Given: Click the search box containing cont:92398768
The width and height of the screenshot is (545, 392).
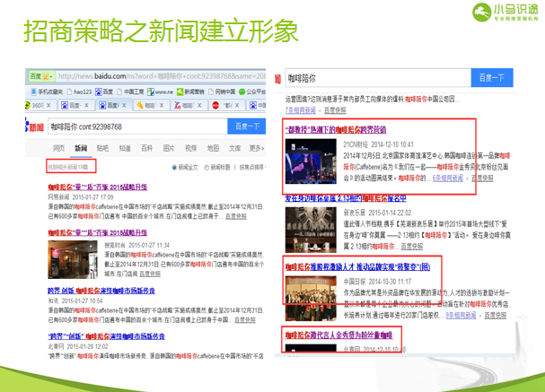Looking at the screenshot, I should point(137,126).
